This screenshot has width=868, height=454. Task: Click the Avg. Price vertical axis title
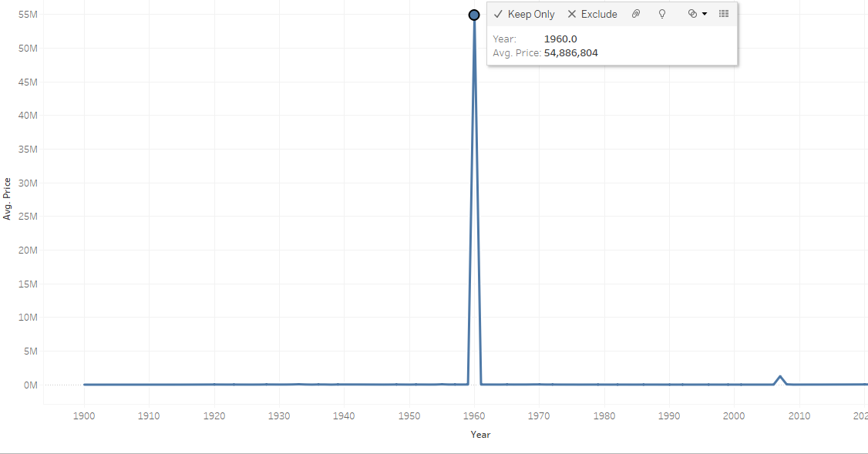tap(7, 199)
